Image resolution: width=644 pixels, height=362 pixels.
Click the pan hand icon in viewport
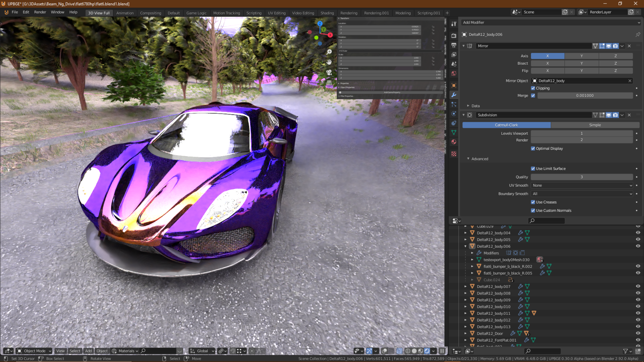tap(329, 62)
